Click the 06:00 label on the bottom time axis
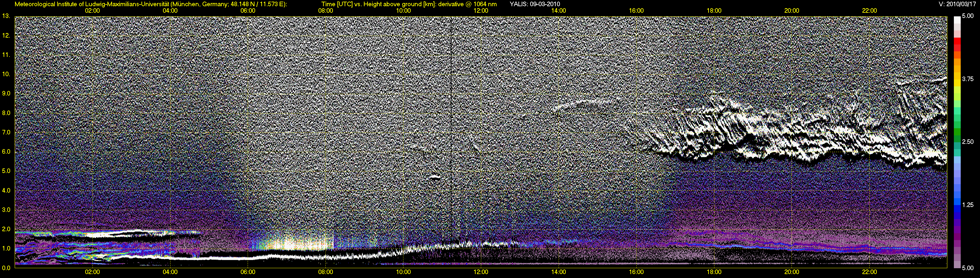Viewport: 980px width, 278px height. click(x=248, y=272)
